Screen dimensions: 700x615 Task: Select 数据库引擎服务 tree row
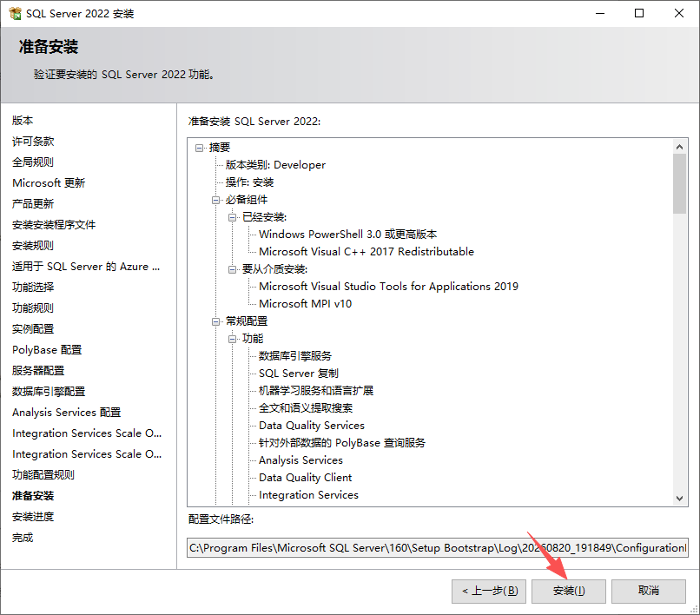coord(295,356)
